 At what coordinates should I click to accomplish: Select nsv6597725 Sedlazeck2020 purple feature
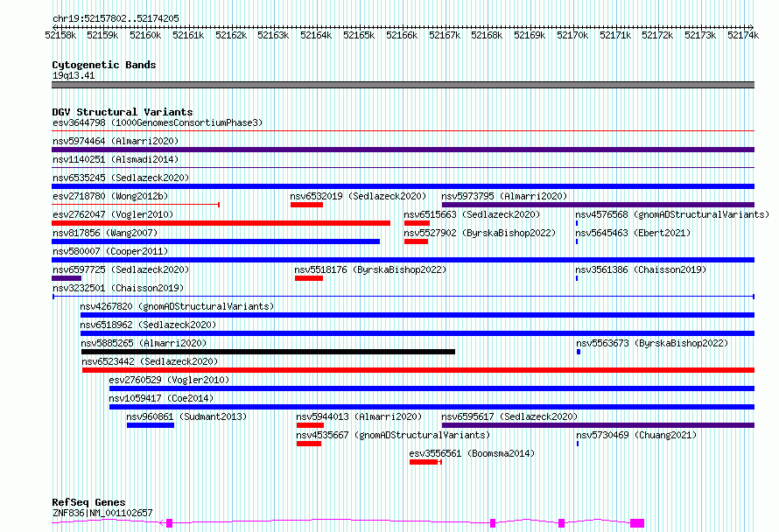(x=67, y=278)
